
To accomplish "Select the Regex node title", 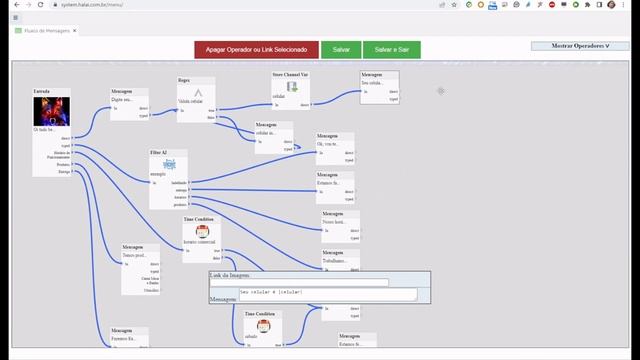I will (184, 80).
